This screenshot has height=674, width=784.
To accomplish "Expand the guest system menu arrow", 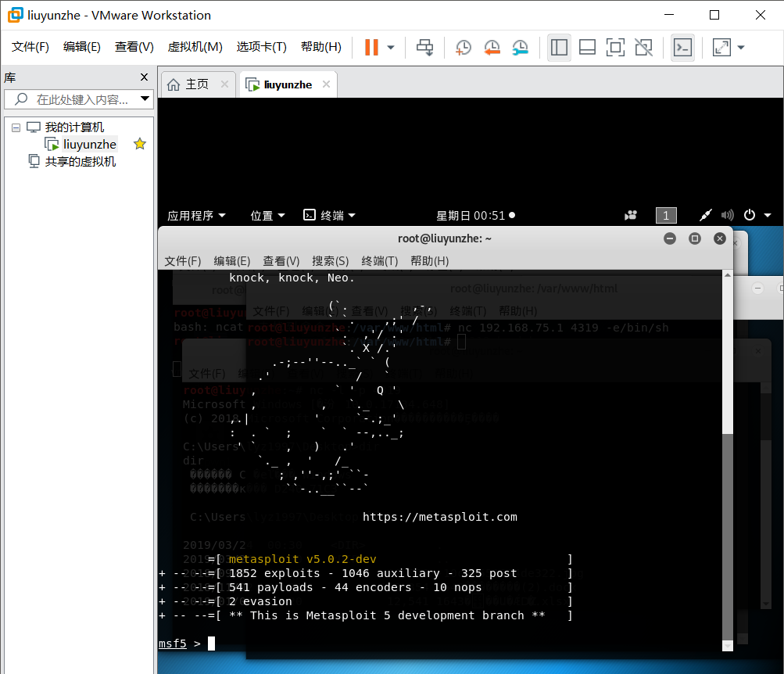I will (x=768, y=216).
